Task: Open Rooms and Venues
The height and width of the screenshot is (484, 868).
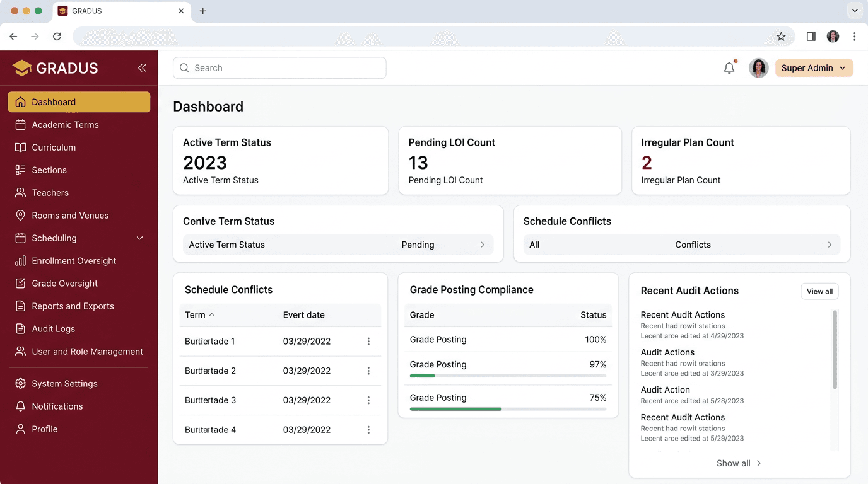Action: [69, 215]
